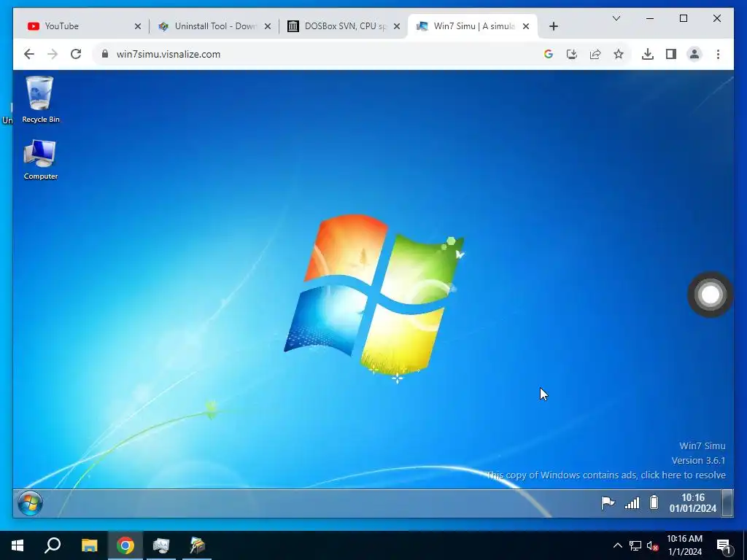
Task: Open the Recycle Bin desktop icon
Action: 40,99
